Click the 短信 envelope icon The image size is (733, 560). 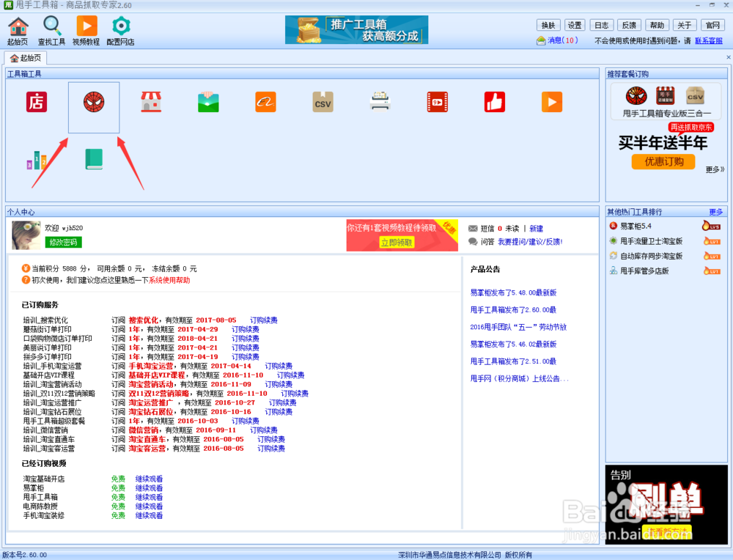[473, 229]
